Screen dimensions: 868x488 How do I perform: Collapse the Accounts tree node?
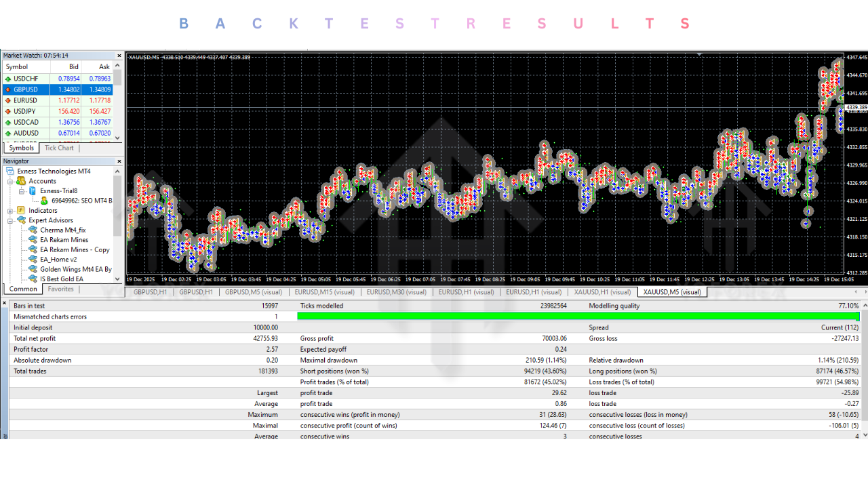click(x=11, y=181)
